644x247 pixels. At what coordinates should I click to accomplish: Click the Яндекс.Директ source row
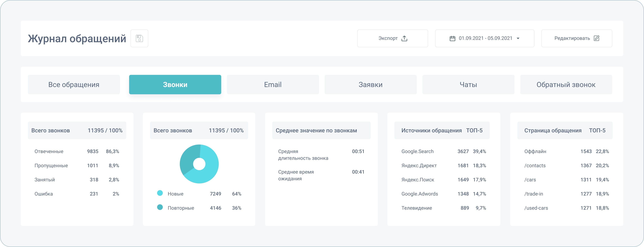click(x=443, y=166)
